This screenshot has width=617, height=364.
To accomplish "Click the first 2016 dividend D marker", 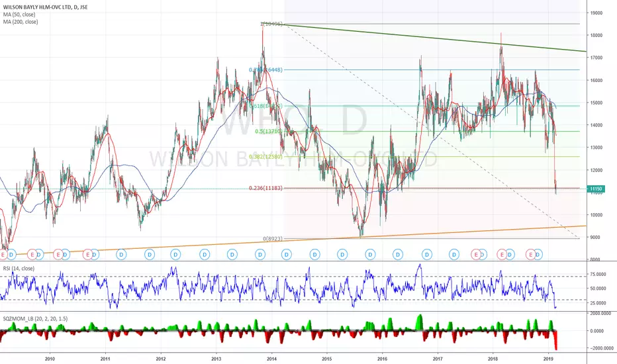I will point(399,255).
